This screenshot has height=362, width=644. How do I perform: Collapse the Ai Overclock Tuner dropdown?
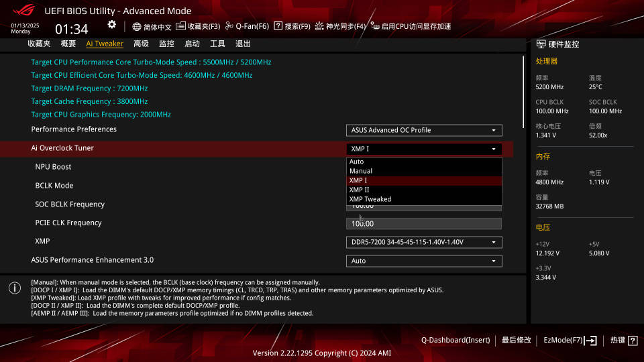tap(424, 149)
